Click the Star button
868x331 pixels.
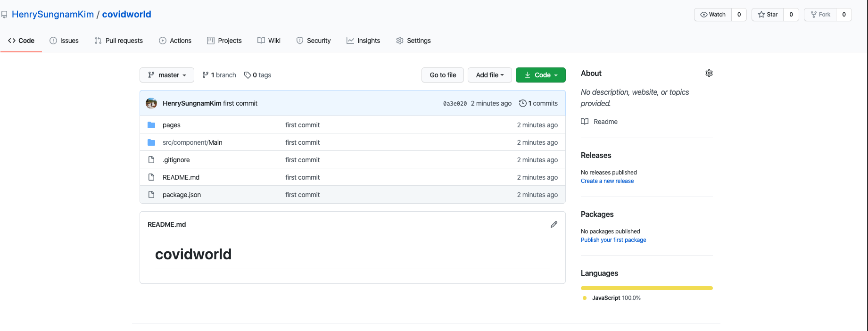click(x=768, y=15)
